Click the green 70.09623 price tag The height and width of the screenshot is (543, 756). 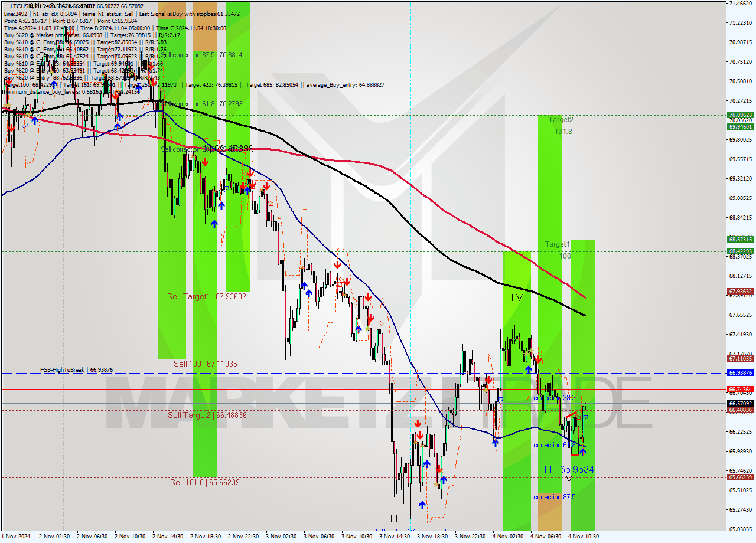[740, 115]
